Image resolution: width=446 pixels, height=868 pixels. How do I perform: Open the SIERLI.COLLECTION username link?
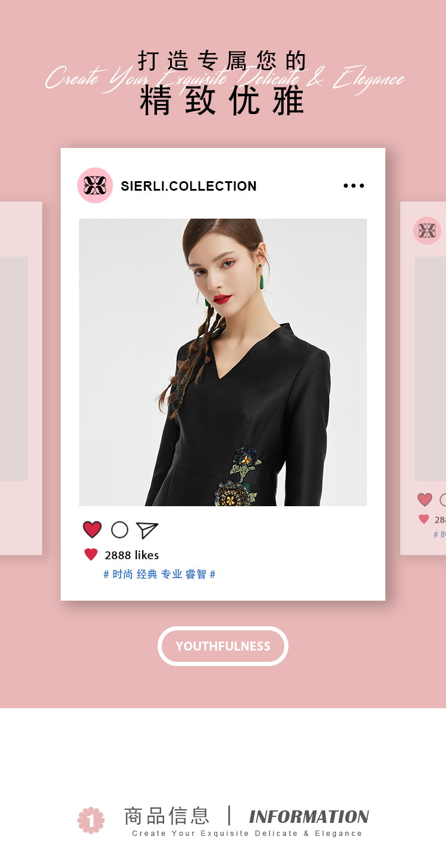click(x=189, y=186)
